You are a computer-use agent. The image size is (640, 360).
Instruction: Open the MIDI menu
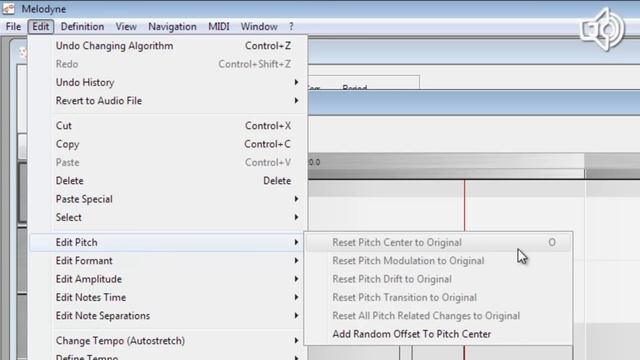pyautogui.click(x=219, y=27)
